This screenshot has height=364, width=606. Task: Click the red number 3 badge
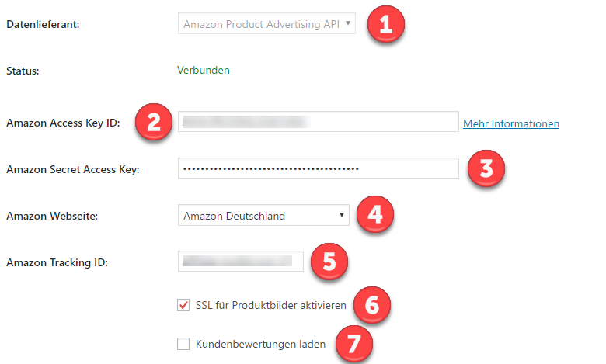(486, 169)
